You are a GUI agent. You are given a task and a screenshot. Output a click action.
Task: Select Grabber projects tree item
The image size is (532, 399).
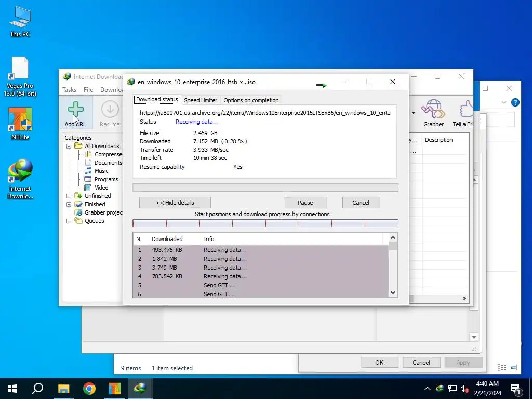click(x=99, y=212)
